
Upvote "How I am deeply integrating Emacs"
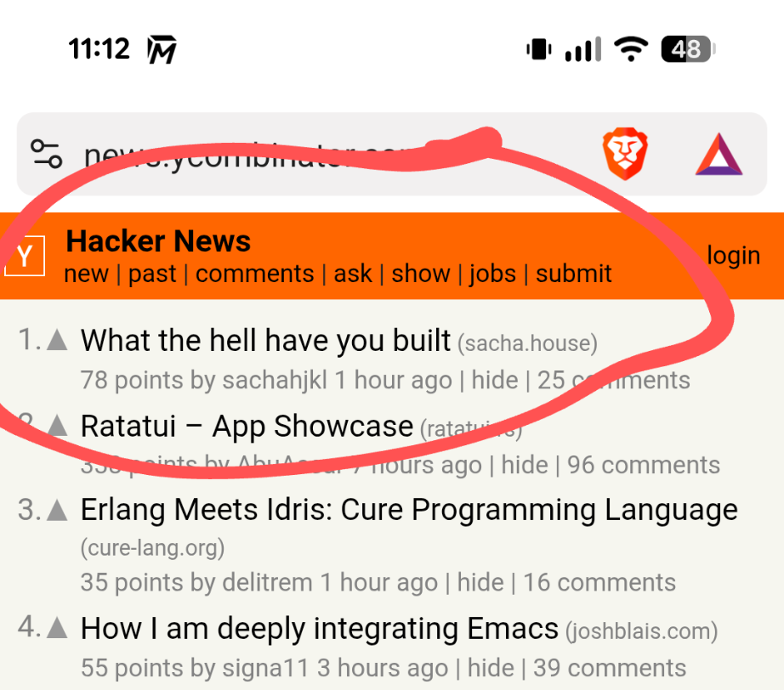click(57, 628)
